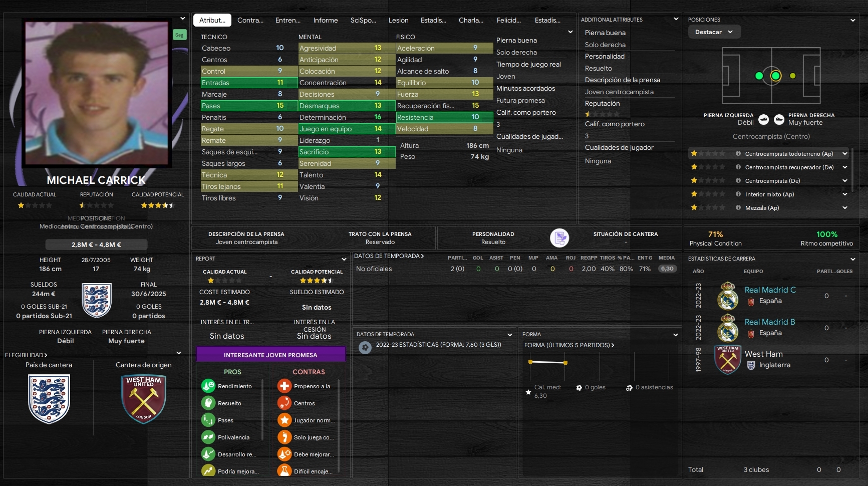Open info icon for Centrocampista recuperador (De)

click(738, 167)
